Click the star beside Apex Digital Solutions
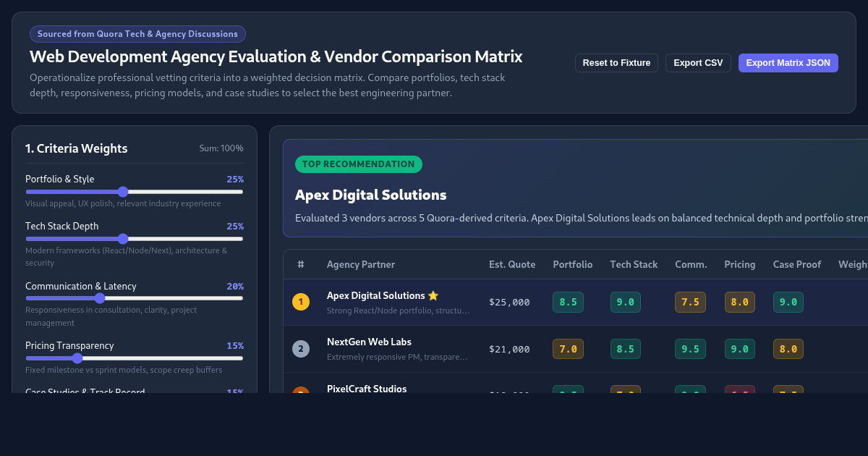Viewport: 868px width, 456px height. tap(433, 295)
